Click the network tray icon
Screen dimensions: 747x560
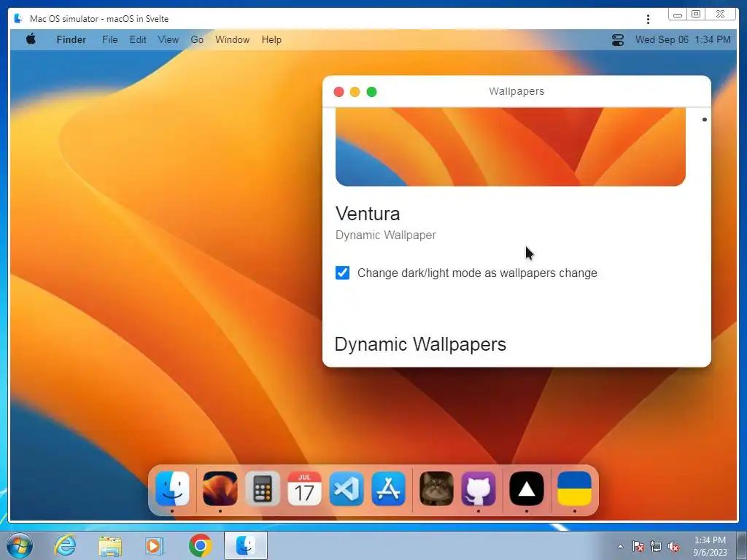pyautogui.click(x=656, y=546)
